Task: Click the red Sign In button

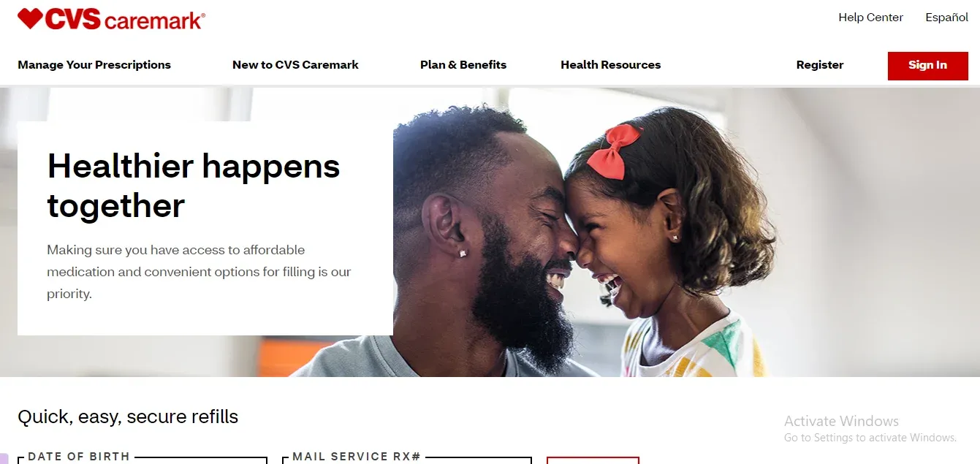Action: click(x=927, y=66)
